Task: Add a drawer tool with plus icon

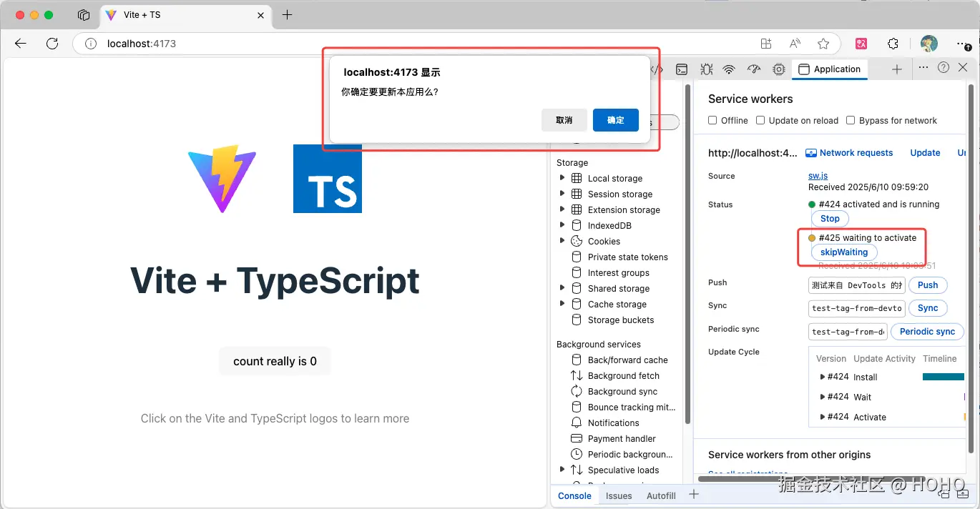Action: point(693,495)
